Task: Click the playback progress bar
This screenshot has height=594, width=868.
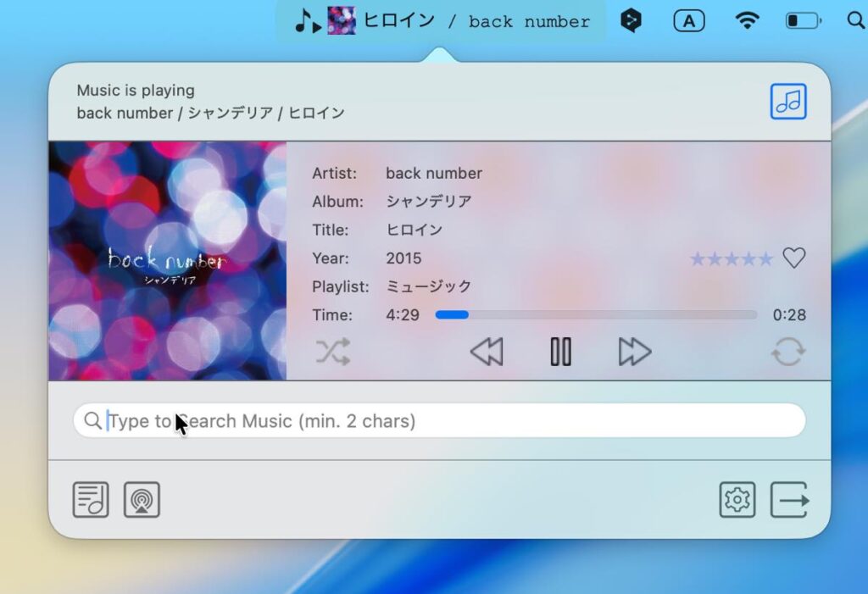Action: click(596, 315)
